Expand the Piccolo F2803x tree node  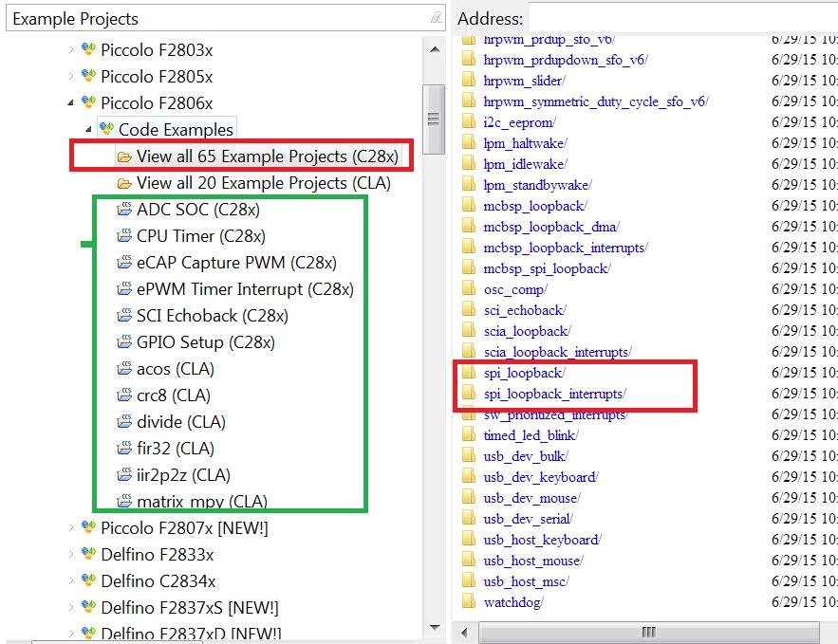point(71,49)
